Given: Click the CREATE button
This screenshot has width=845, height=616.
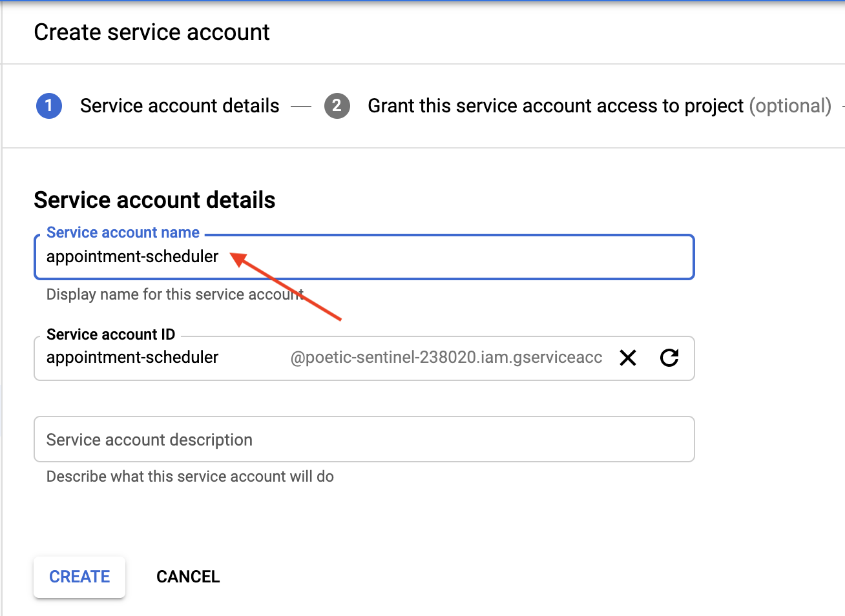Looking at the screenshot, I should tap(79, 577).
